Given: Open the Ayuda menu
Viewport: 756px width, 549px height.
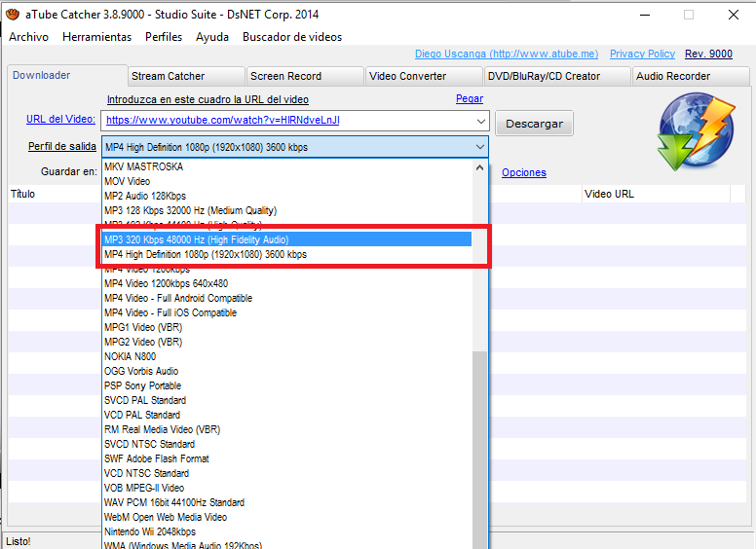Looking at the screenshot, I should pos(212,37).
